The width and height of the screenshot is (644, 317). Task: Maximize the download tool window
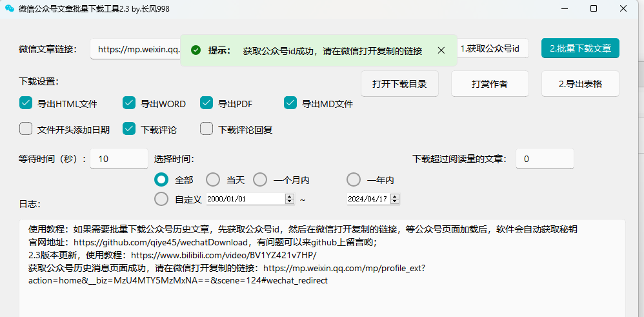pyautogui.click(x=594, y=8)
